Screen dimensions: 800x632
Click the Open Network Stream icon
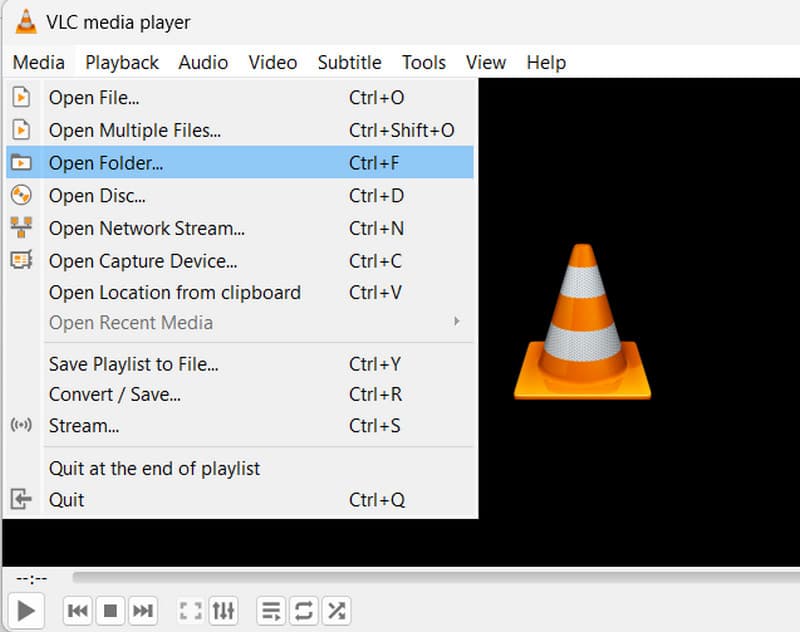pos(21,227)
